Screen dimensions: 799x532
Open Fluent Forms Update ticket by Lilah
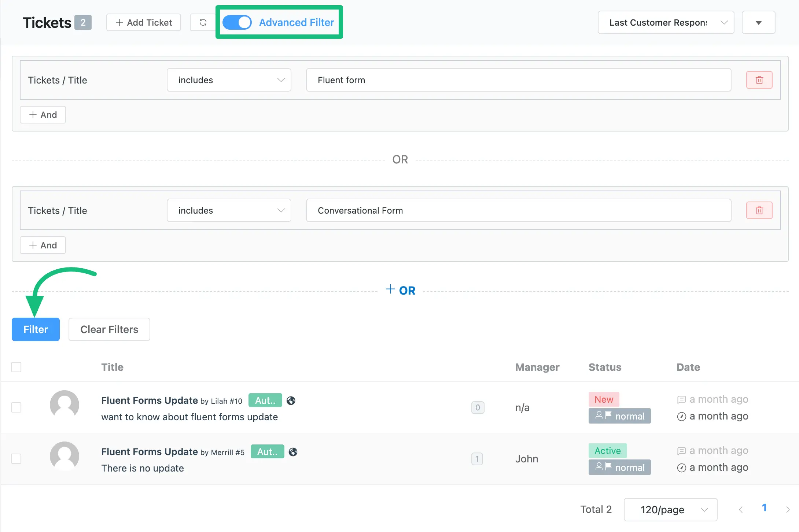tap(150, 400)
